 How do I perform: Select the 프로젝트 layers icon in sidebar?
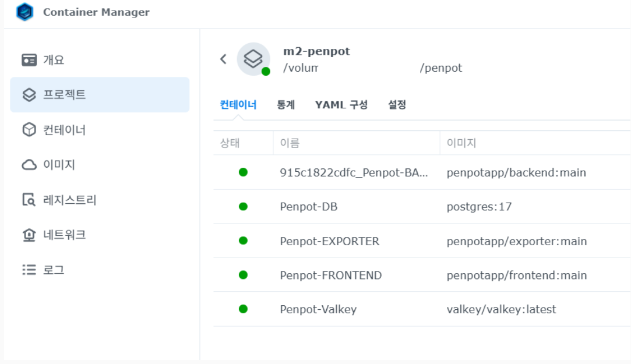point(29,95)
